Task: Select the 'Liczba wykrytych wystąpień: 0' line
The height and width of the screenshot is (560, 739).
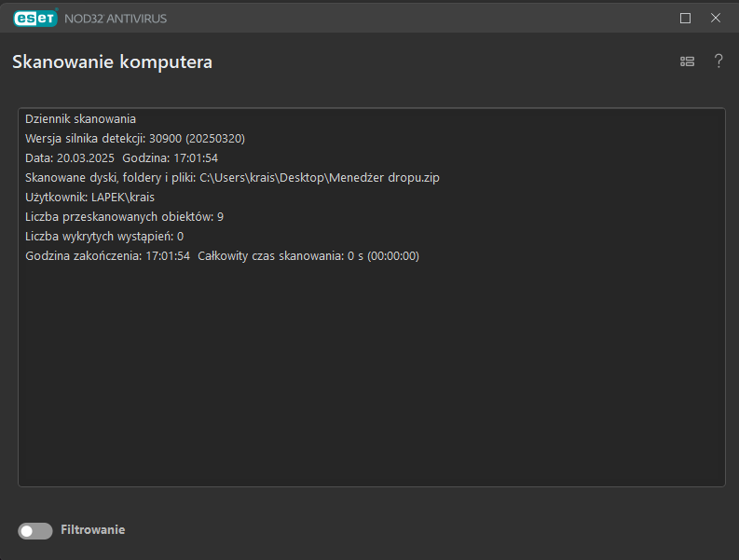Action: point(104,237)
